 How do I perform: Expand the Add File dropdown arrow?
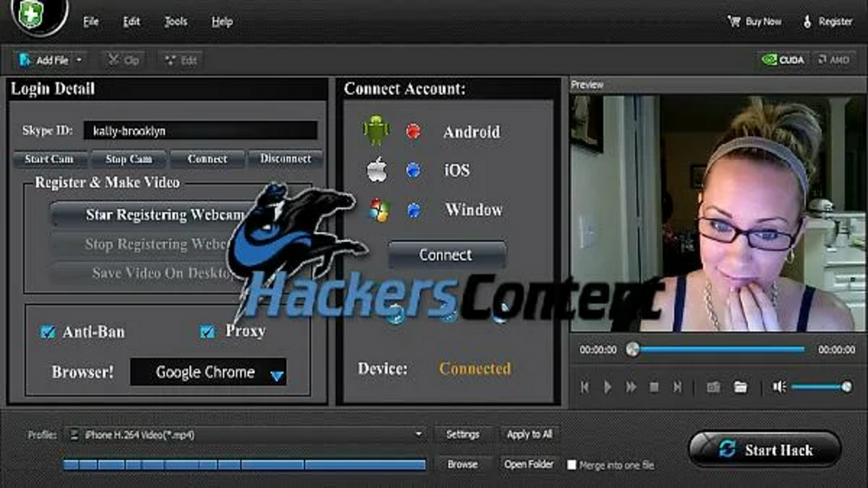(x=79, y=60)
